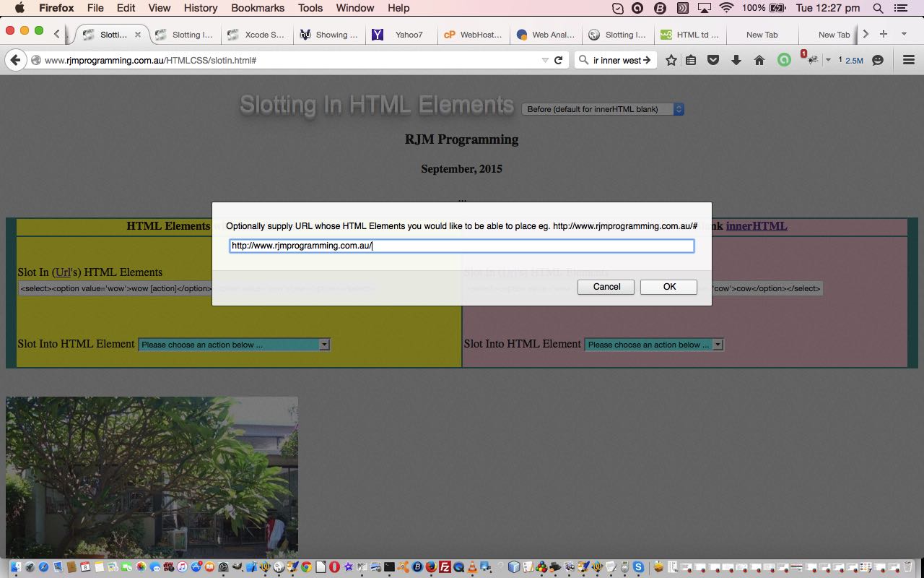
Task: Open the extension icon with red badge
Action: 811,59
